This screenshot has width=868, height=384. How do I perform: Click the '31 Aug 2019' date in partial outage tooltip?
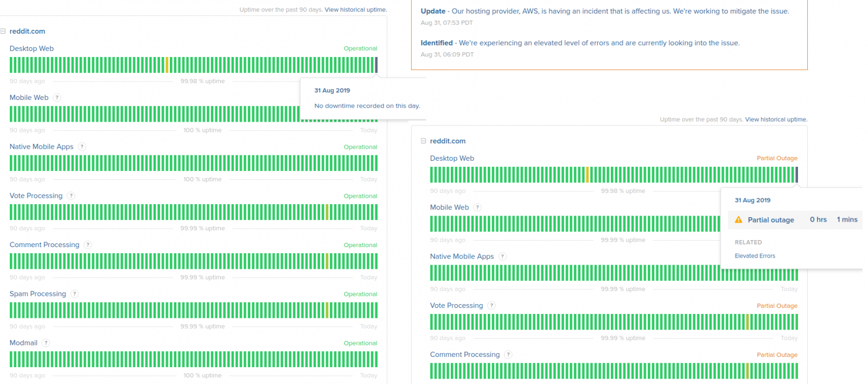pyautogui.click(x=752, y=200)
